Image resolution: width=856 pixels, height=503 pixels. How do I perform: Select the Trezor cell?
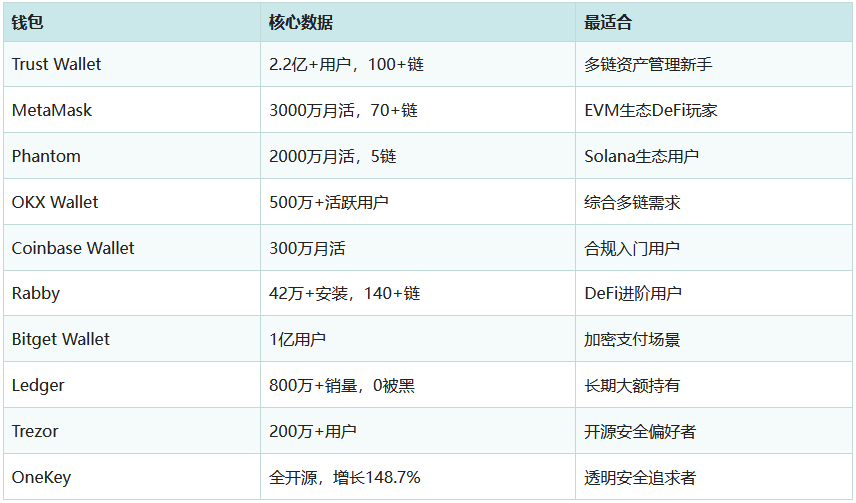coord(132,430)
